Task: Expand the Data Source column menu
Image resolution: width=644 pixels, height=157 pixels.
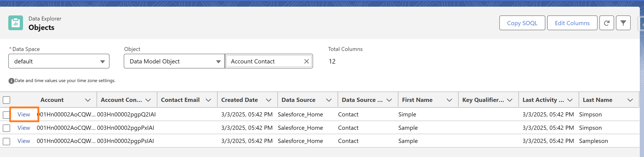Action: [329, 100]
